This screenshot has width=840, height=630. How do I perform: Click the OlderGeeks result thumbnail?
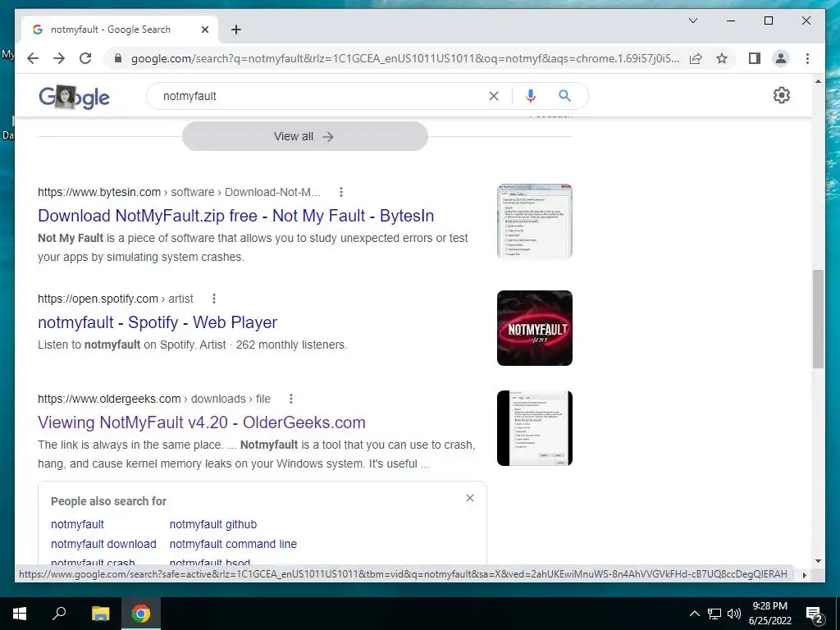535,428
